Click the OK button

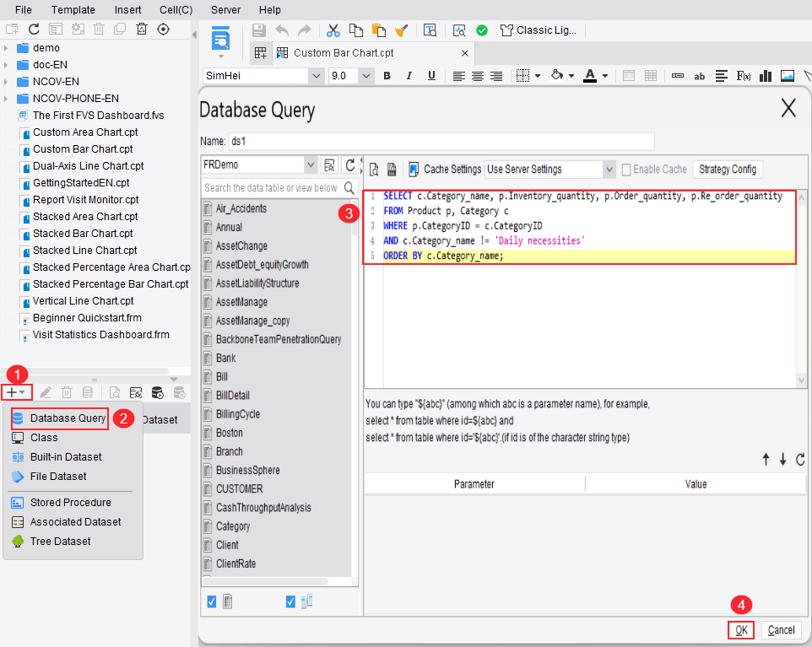point(741,630)
